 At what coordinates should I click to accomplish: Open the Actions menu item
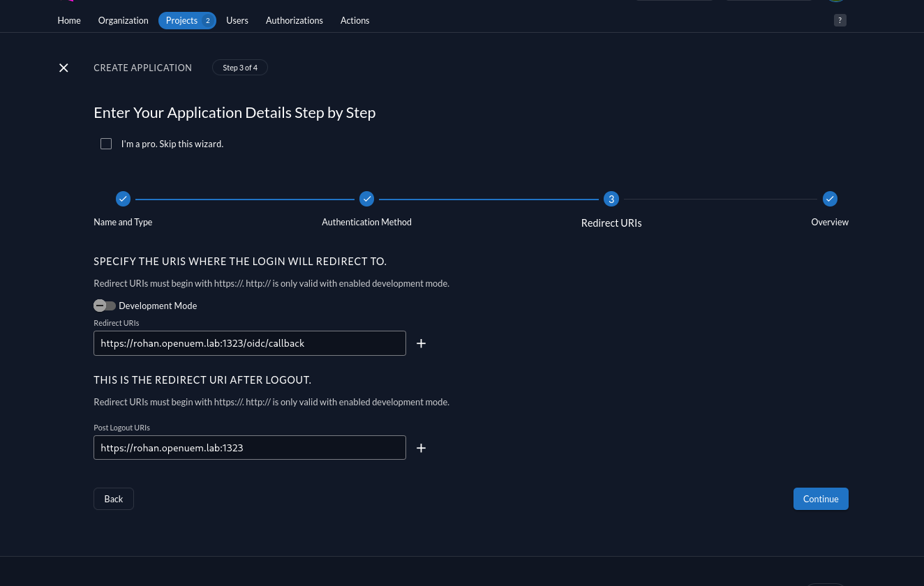355,20
